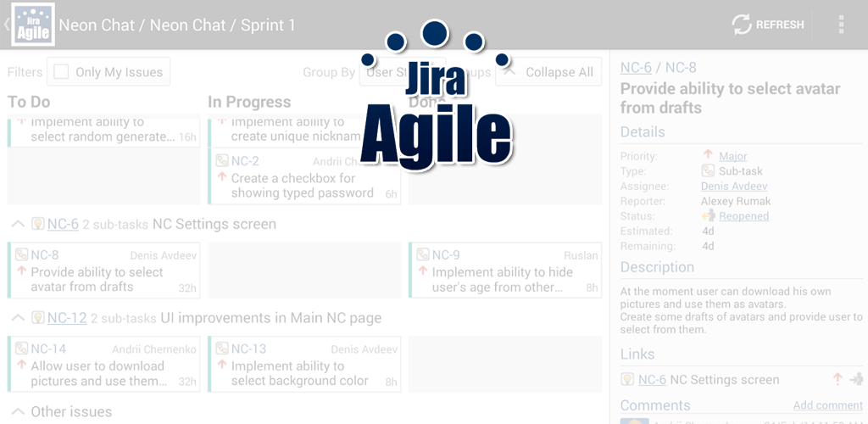Collapse the NC-12 UI improvements group
This screenshot has height=424, width=868.
[x=17, y=318]
